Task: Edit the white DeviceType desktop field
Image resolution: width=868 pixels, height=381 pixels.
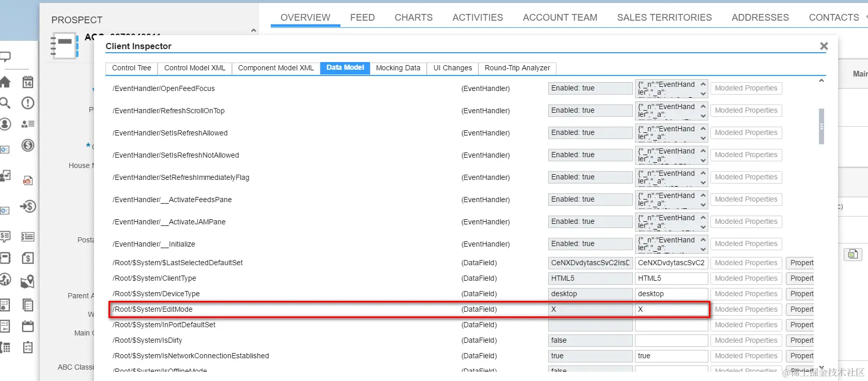Action: point(671,294)
